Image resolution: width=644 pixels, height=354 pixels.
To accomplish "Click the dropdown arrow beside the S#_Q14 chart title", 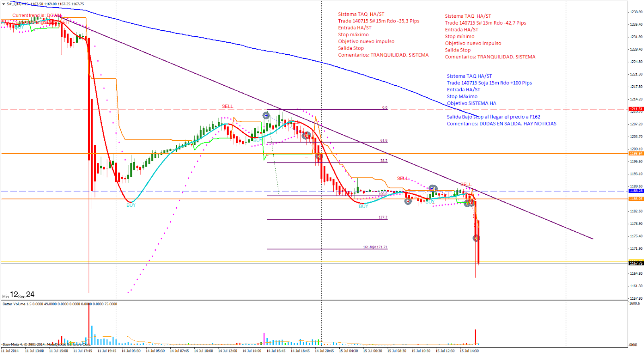I will click(4, 4).
